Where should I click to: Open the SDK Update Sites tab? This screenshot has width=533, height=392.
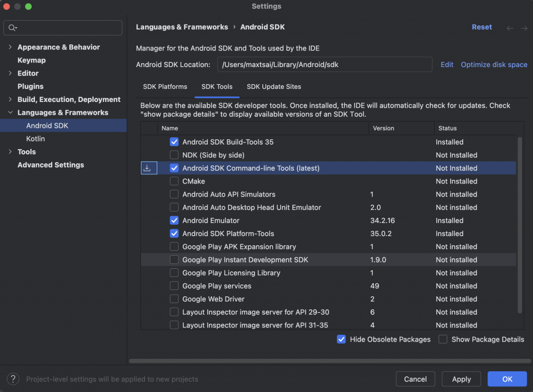click(274, 87)
